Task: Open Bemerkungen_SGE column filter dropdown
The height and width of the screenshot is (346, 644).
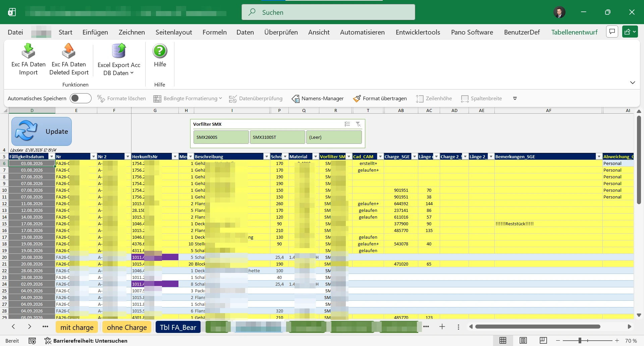Action: pyautogui.click(x=599, y=157)
